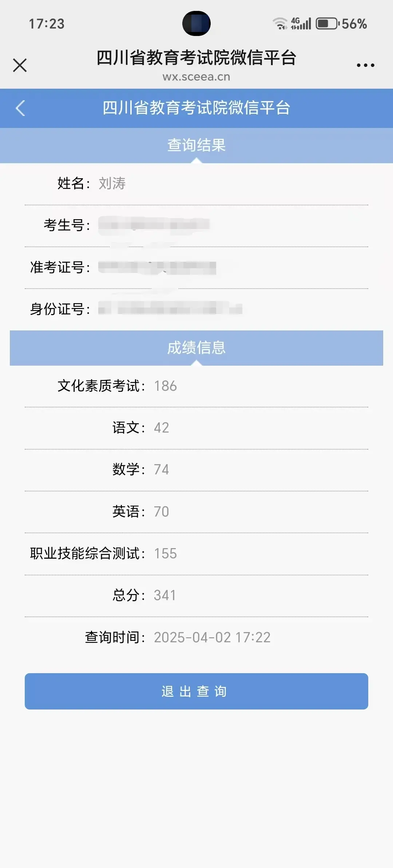Select the 成绩信息 section header
The image size is (393, 868).
coord(196,347)
